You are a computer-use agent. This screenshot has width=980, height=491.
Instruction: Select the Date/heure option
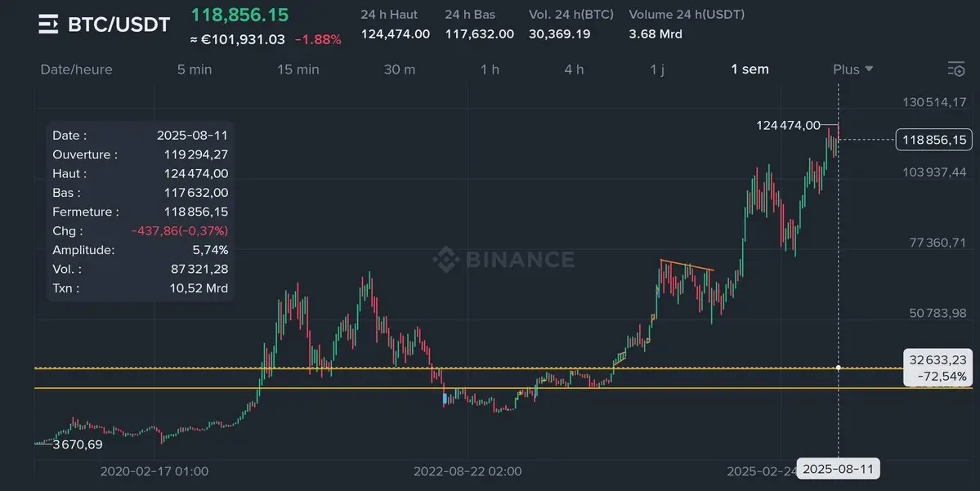coord(76,69)
